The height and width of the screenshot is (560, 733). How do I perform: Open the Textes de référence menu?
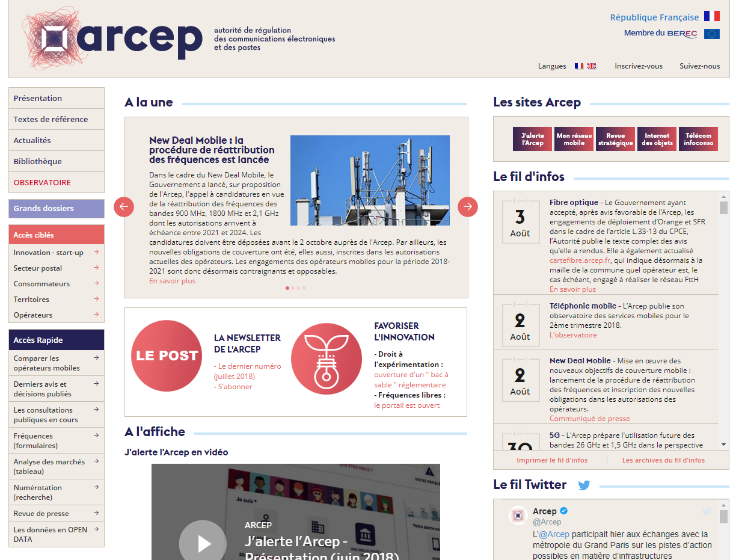(57, 119)
